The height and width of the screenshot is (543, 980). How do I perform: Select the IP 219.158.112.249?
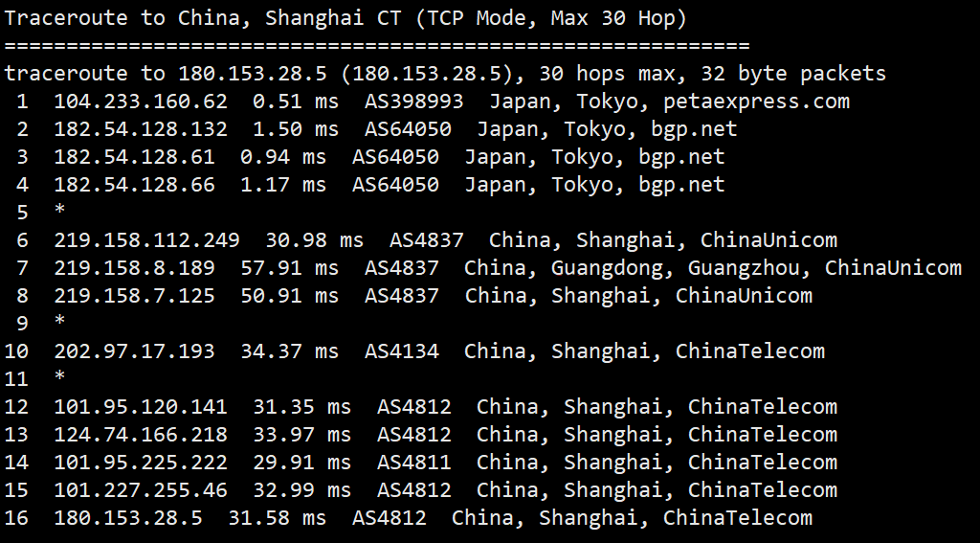coord(146,239)
